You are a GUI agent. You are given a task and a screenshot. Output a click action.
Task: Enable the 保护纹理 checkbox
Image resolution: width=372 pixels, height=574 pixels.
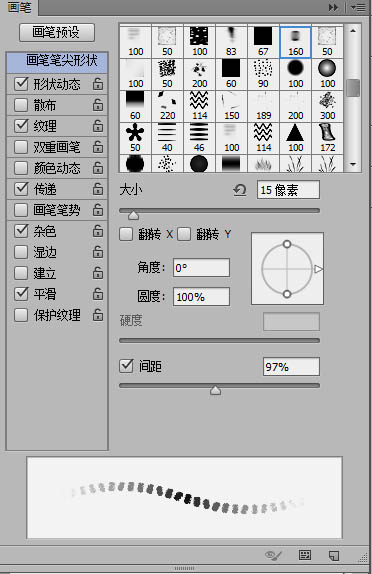click(21, 315)
